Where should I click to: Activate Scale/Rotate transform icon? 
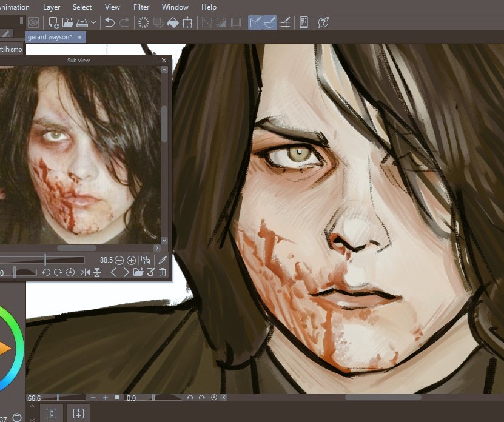[x=187, y=22]
